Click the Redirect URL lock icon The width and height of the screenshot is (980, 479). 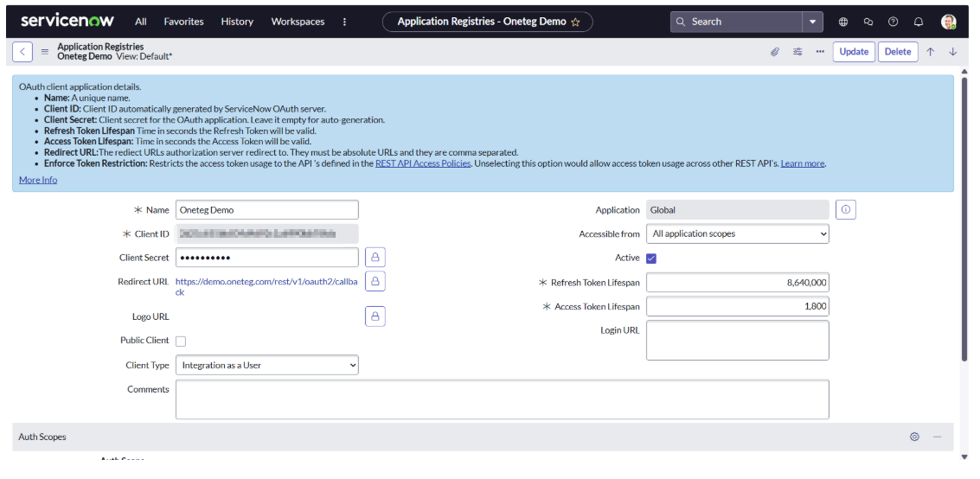pos(375,281)
